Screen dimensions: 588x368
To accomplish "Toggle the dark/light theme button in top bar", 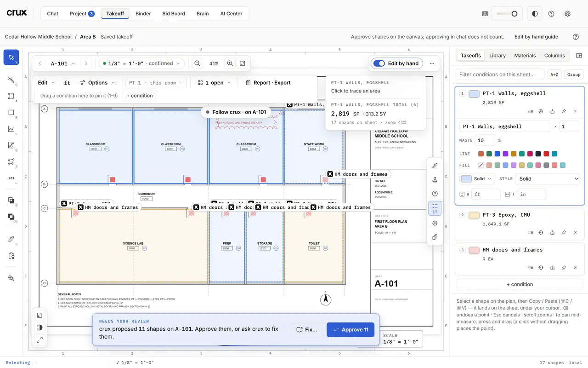I will coord(535,14).
